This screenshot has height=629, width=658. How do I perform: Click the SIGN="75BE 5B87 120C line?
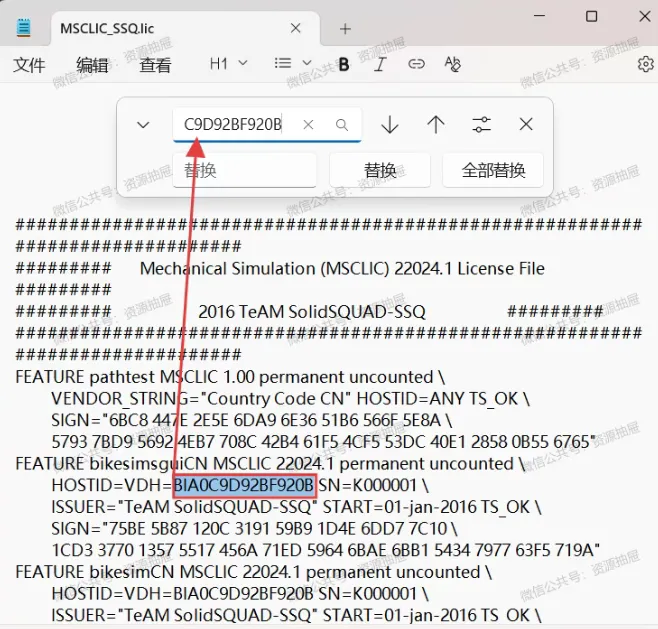[254, 529]
